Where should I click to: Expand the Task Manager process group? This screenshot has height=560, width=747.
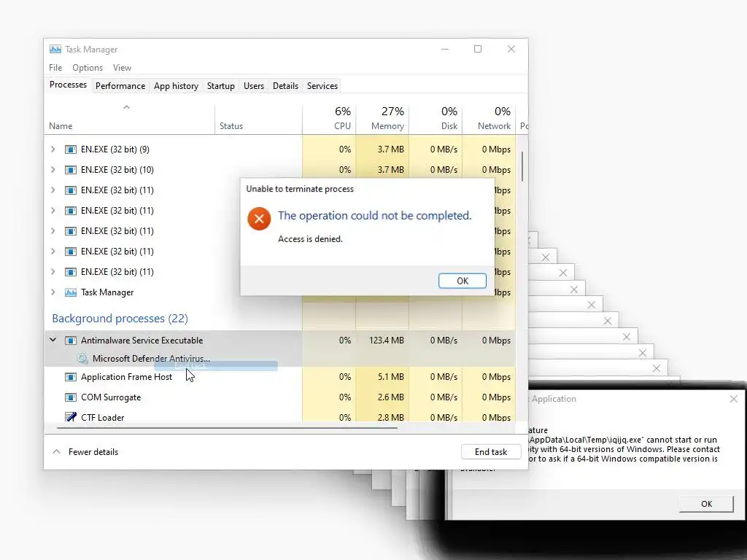pyautogui.click(x=53, y=292)
